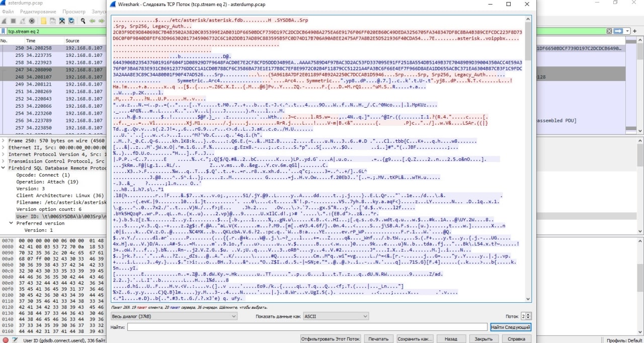
Task: Click the go forward green arrow
Action: (x=102, y=21)
